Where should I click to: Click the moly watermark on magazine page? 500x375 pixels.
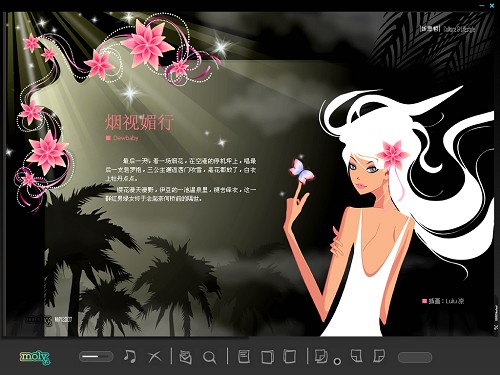pos(39,320)
